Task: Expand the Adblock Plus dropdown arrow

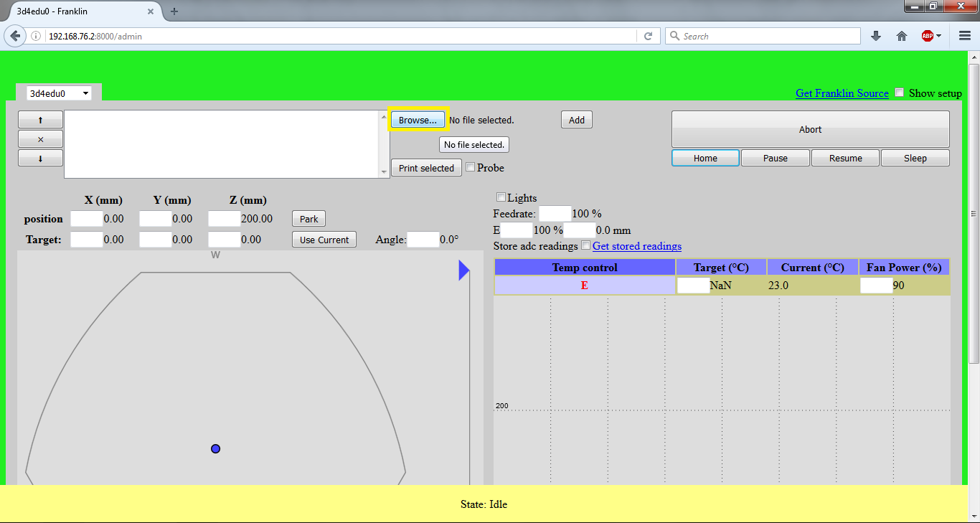Action: click(x=938, y=36)
